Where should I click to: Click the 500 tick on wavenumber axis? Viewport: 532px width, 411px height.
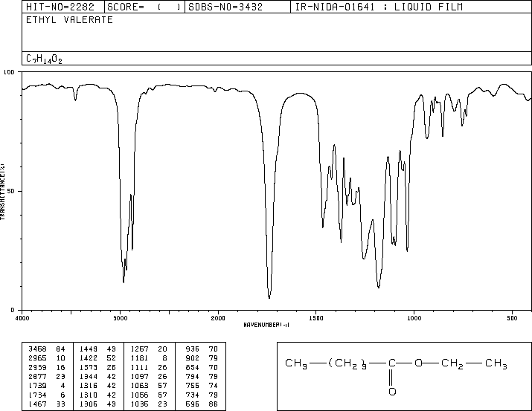coord(512,317)
